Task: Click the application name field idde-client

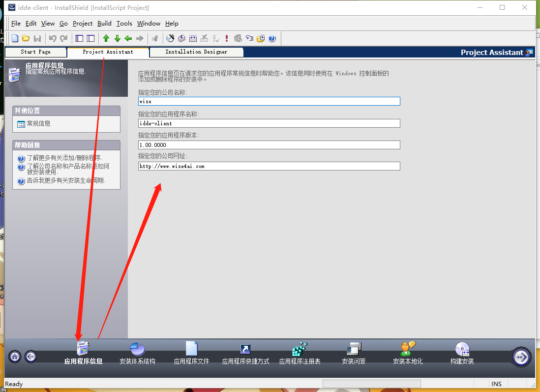Action: (x=269, y=123)
